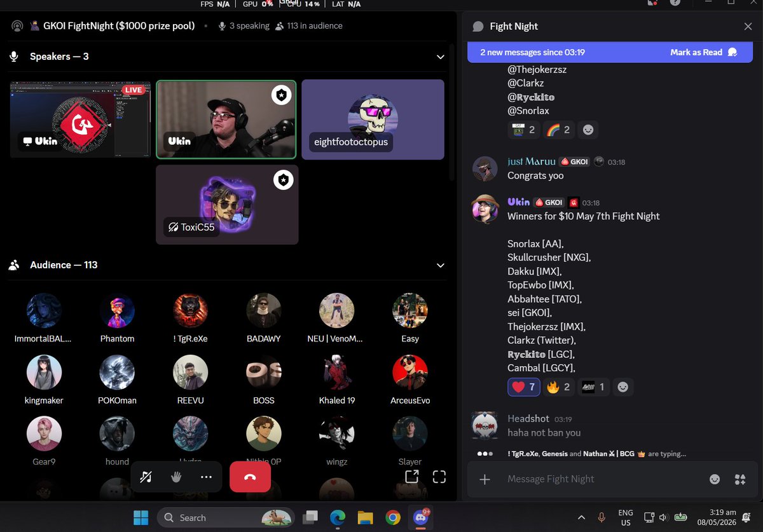Open File Explorer from taskbar
The height and width of the screenshot is (532, 763).
click(365, 517)
